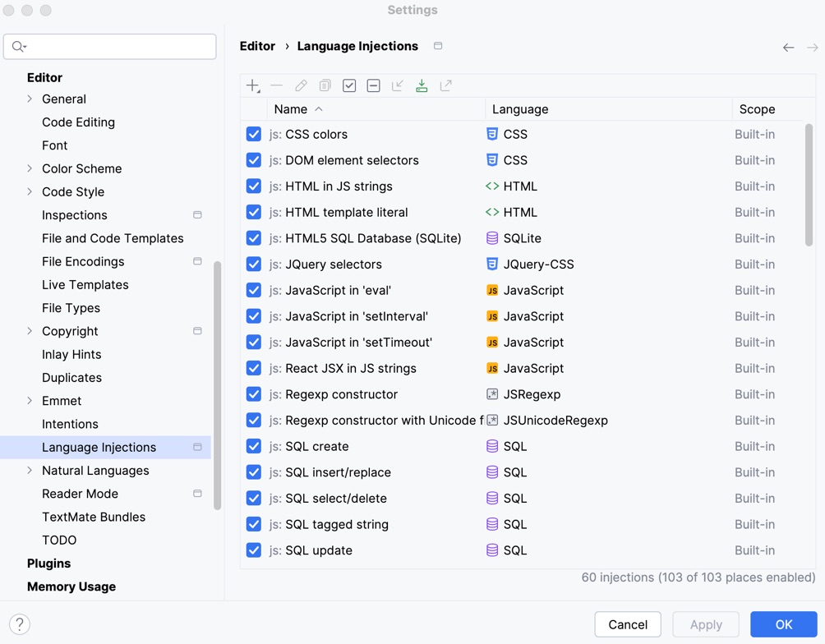
Task: Export injections with outgoing arrow icon
Action: (x=446, y=85)
